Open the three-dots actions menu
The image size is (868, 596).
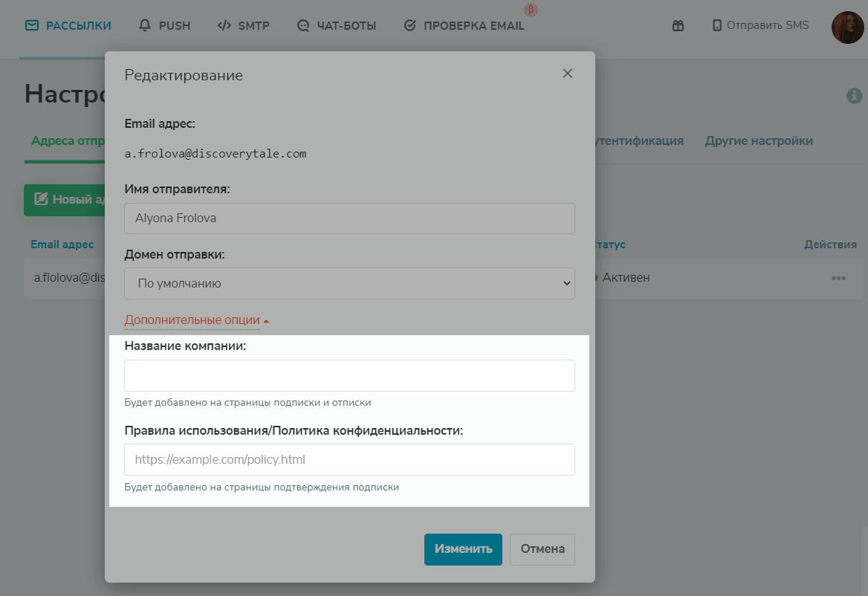pos(839,278)
